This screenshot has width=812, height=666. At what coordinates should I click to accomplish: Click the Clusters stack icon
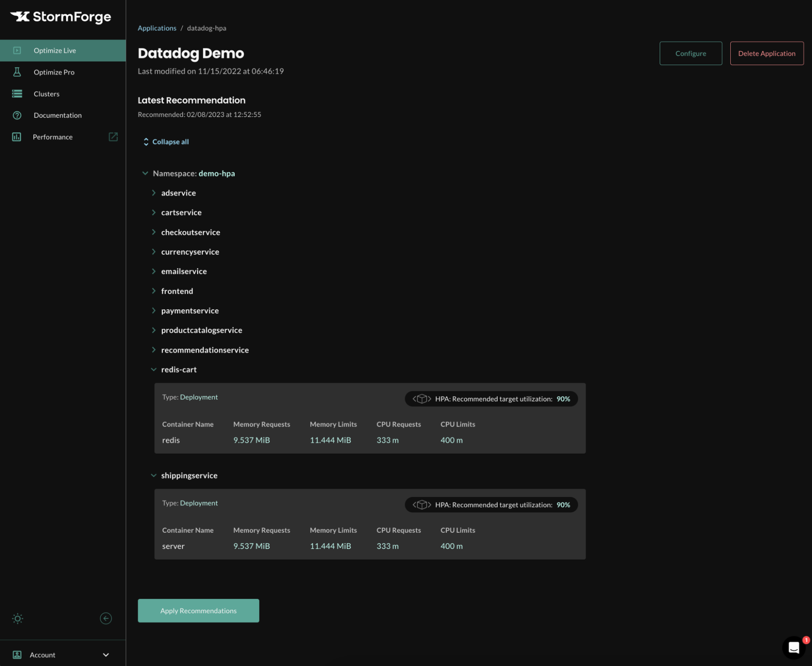(x=17, y=94)
